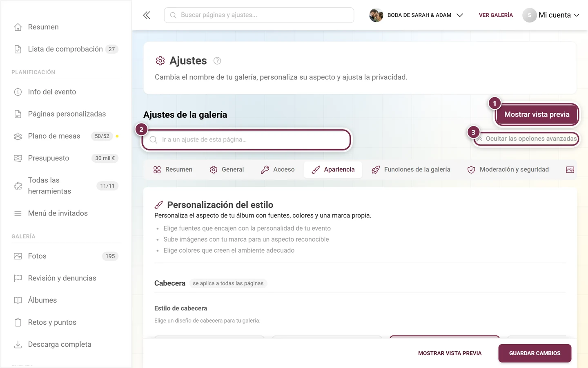Screen dimensions: 588x368
Task: Click the puzzle icon for Todas las herramientas
Action: pos(18,186)
